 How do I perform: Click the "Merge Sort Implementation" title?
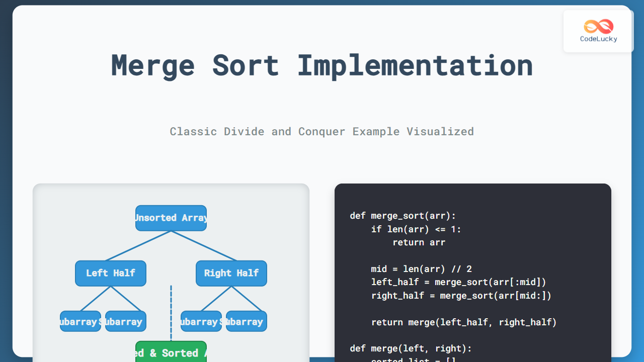click(x=321, y=65)
